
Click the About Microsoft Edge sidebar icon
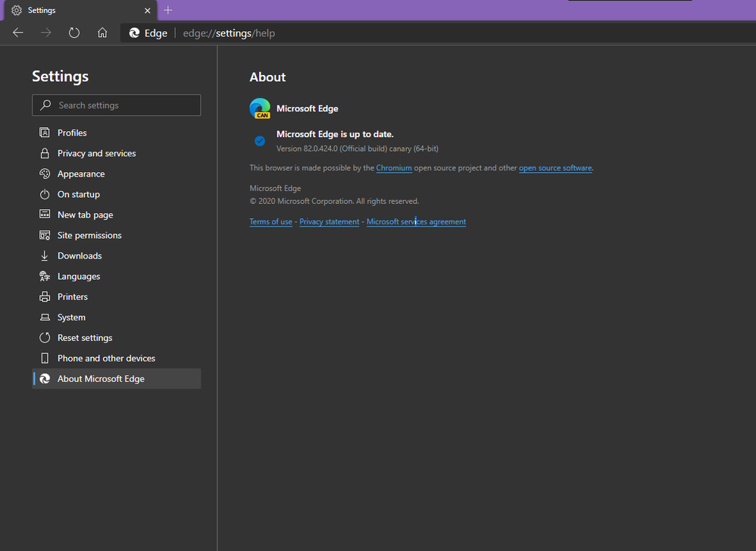coord(45,379)
